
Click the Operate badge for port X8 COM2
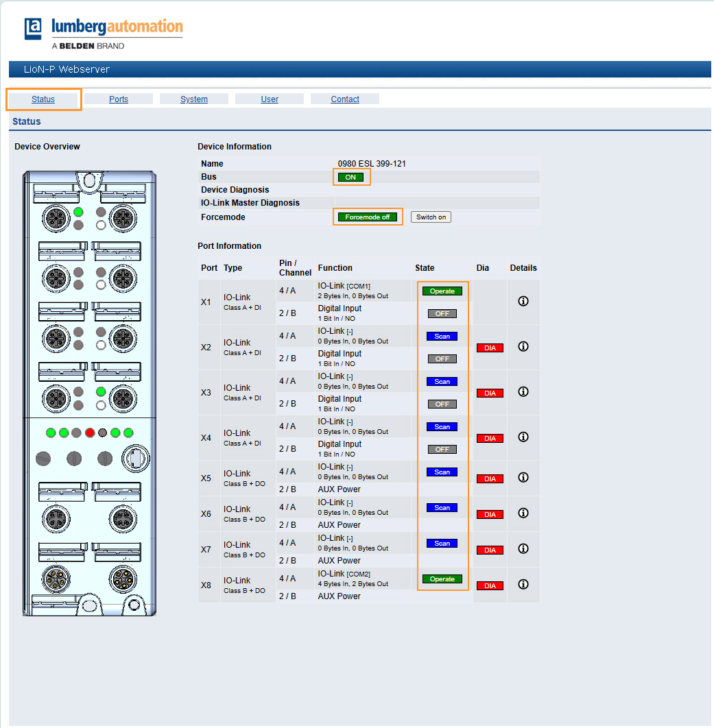click(442, 579)
